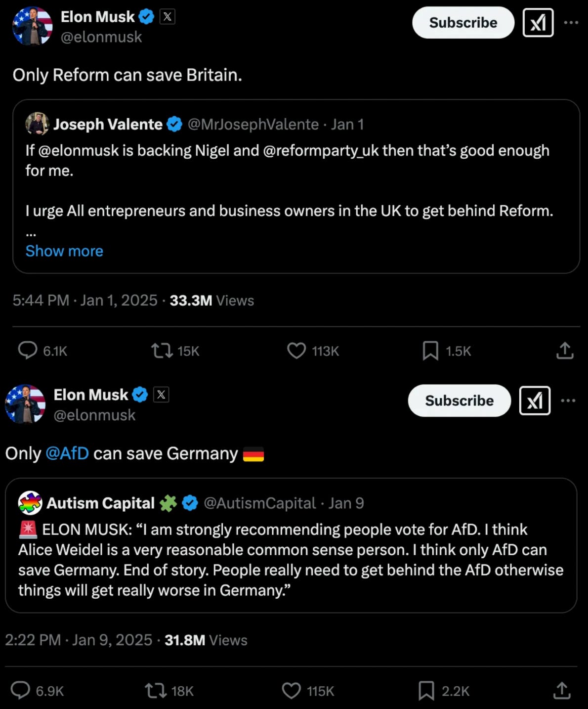Open more options menu on first post

pos(571,23)
